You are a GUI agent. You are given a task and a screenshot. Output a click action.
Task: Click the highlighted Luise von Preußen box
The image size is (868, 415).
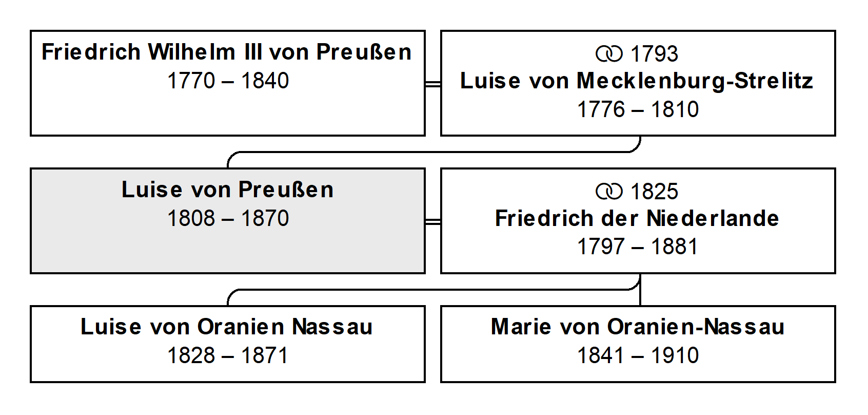[228, 221]
